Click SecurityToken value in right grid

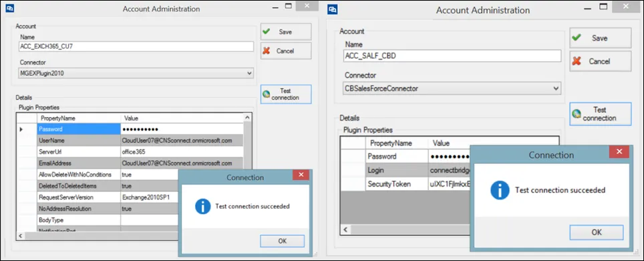point(449,184)
